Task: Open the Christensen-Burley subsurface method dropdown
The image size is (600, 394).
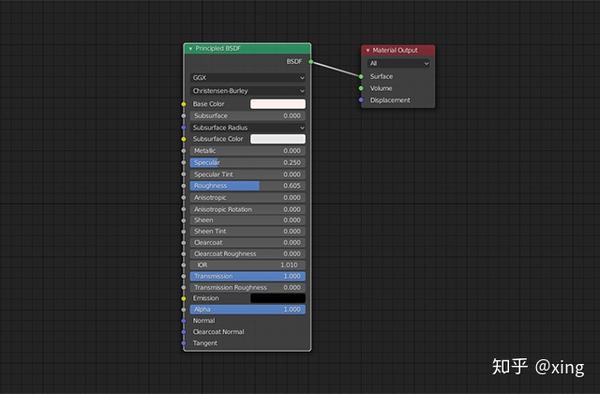Action: tap(248, 91)
